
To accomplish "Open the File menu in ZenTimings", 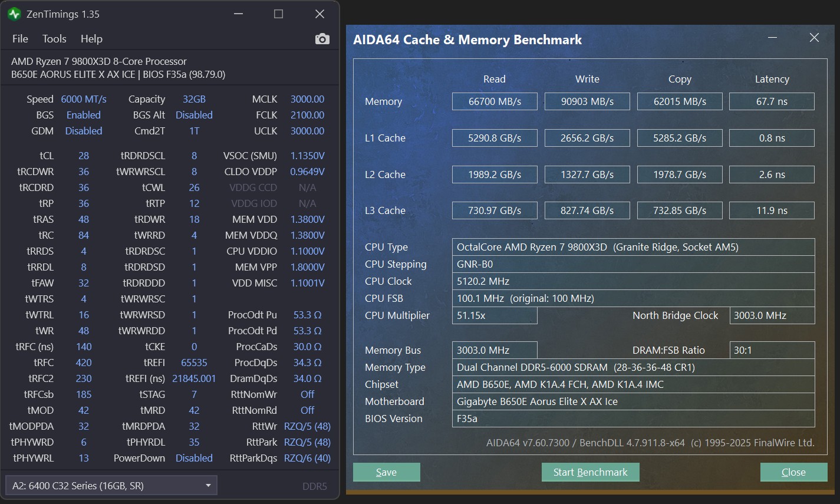I will coord(19,38).
